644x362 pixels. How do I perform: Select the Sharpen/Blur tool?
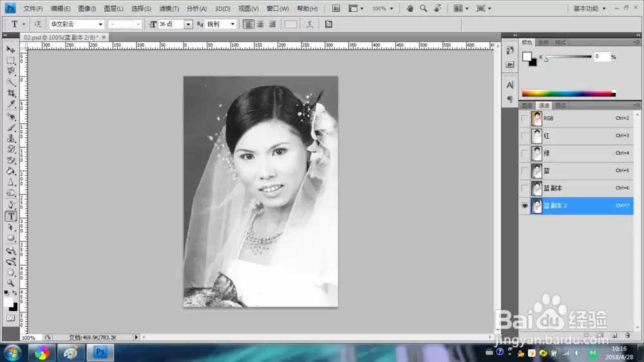(x=11, y=182)
